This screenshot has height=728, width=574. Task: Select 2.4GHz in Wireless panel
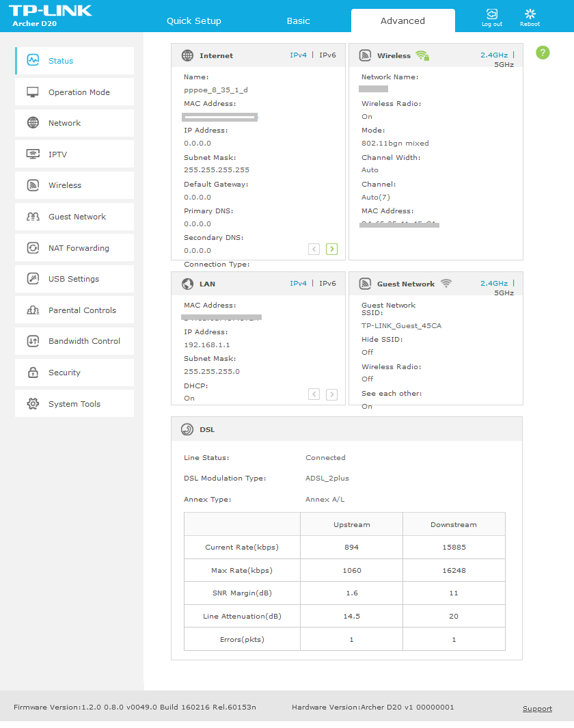(x=494, y=55)
